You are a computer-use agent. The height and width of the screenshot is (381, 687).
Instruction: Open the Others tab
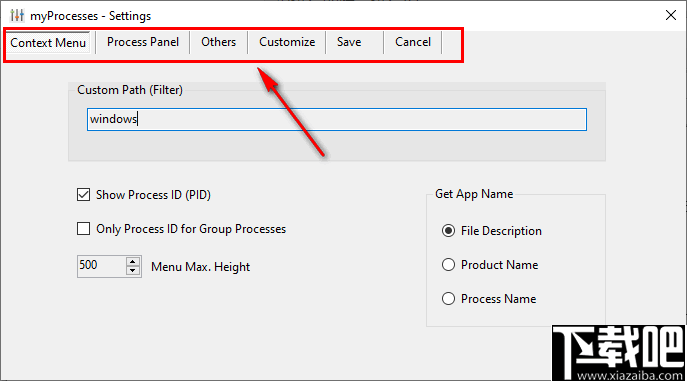[x=219, y=42]
